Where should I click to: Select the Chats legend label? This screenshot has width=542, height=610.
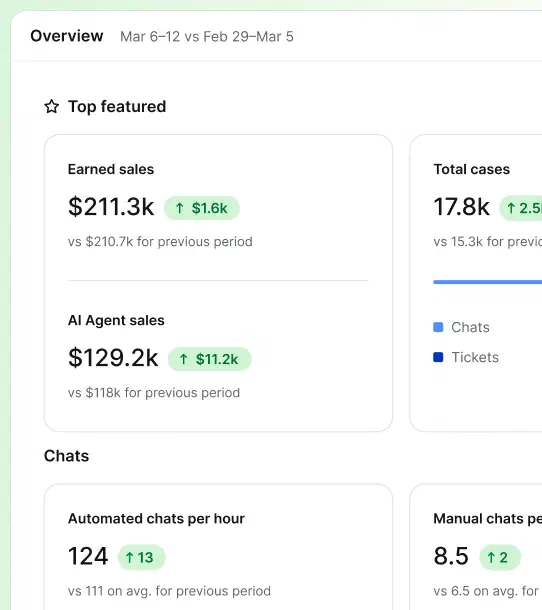pos(470,328)
